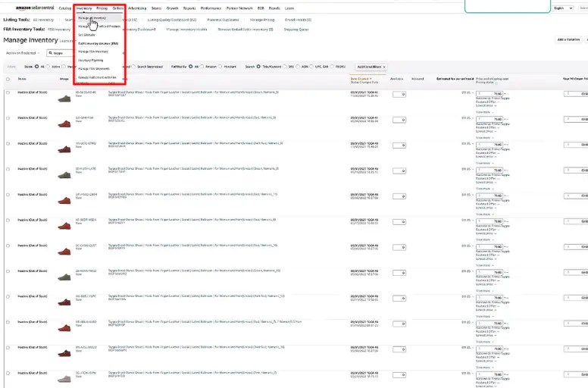Select SKU search radio button
Screen dimensions: 588x388
tap(284, 67)
